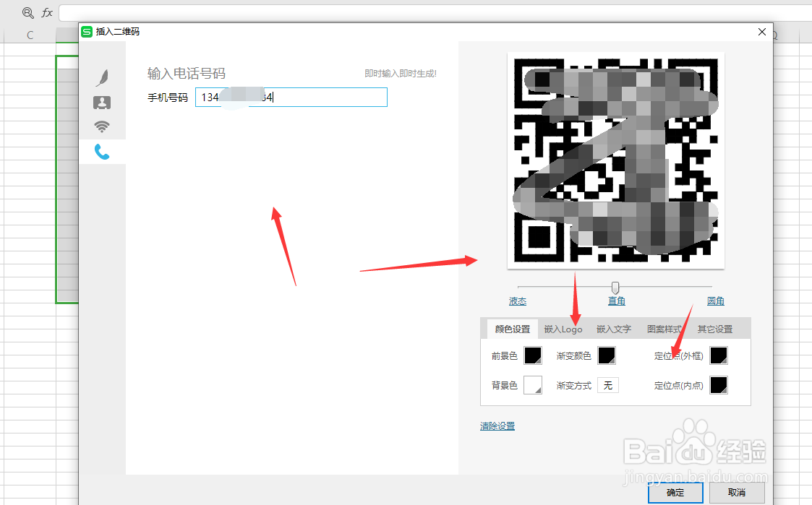Cancel with the 取消 button
This screenshot has height=505, width=812.
point(736,493)
